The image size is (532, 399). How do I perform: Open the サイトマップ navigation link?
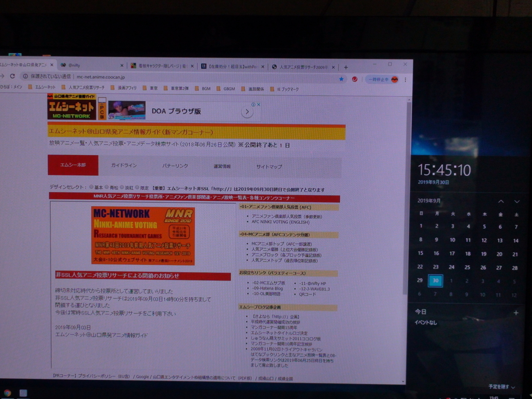pos(269,167)
